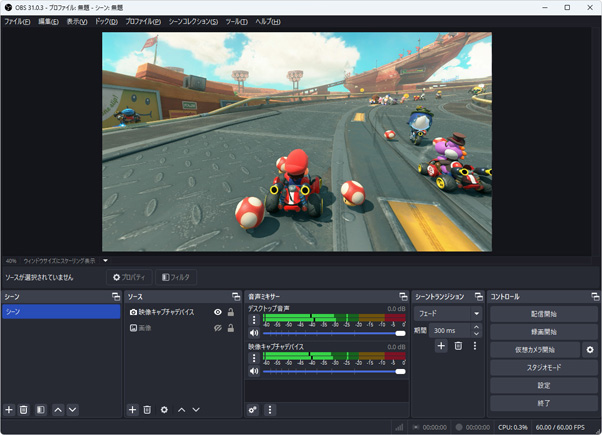Viewport: 602px width, 435px height.
Task: Show the hidden 画像 source
Action: [218, 328]
